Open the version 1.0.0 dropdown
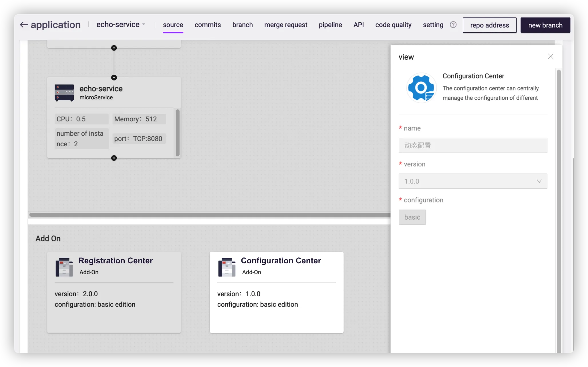The image size is (588, 367). click(x=473, y=181)
